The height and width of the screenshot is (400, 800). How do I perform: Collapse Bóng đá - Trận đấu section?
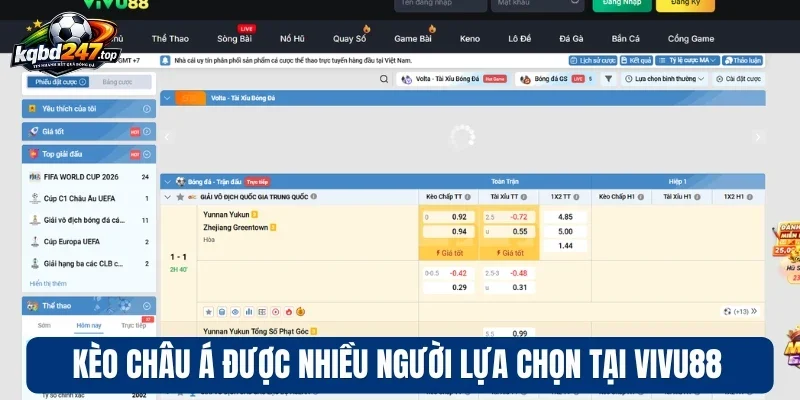pos(167,181)
